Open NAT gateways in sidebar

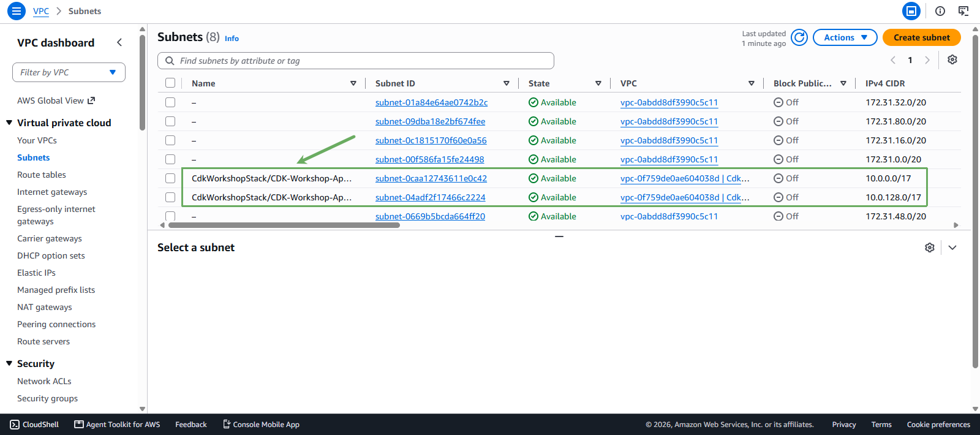pyautogui.click(x=45, y=307)
